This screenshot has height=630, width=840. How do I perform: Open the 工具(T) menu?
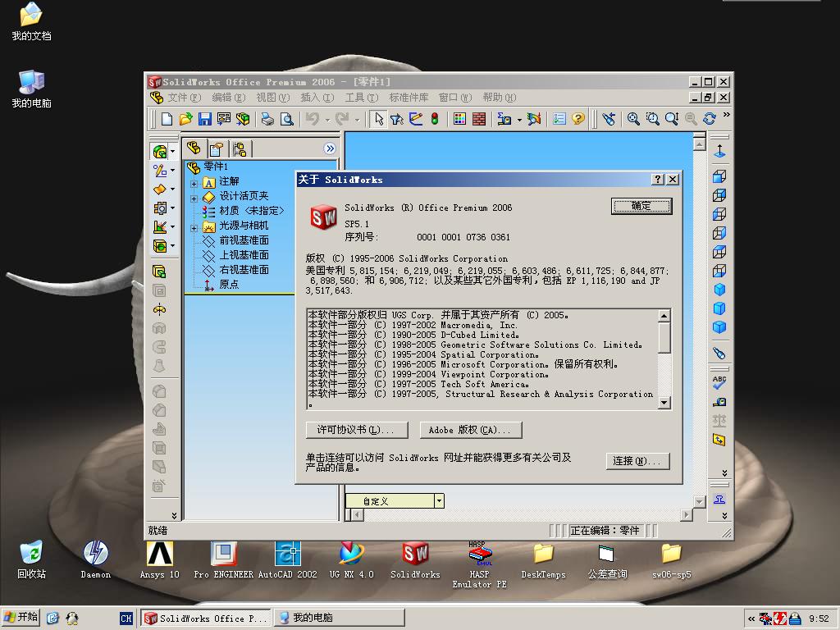point(361,98)
